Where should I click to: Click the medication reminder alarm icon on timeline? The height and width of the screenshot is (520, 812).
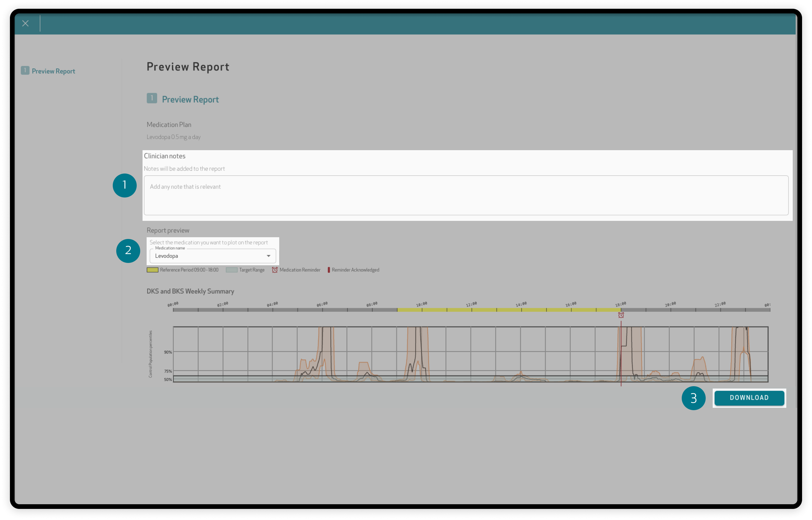(x=621, y=315)
